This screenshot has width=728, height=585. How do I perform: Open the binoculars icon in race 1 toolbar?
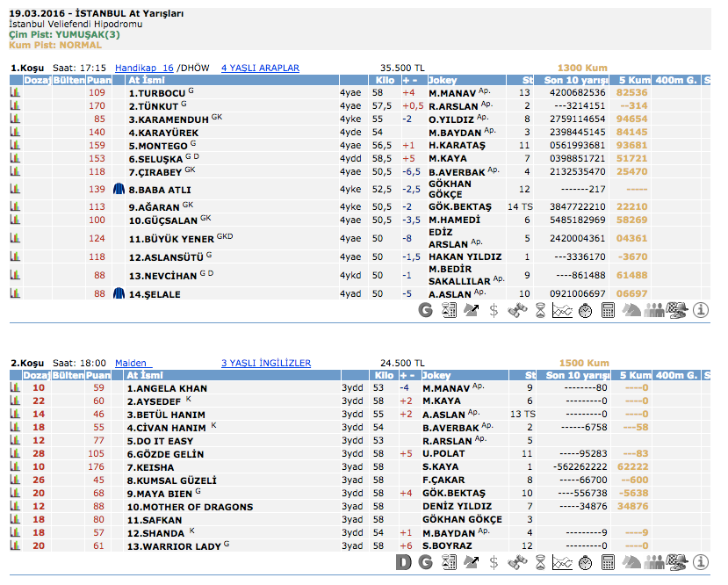point(518,310)
